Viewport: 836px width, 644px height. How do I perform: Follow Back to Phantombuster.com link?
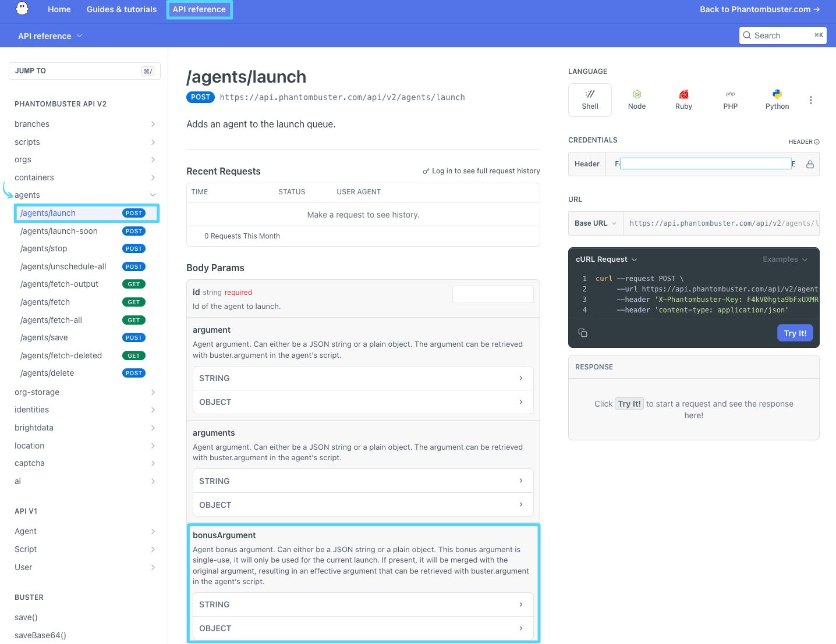[x=760, y=9]
